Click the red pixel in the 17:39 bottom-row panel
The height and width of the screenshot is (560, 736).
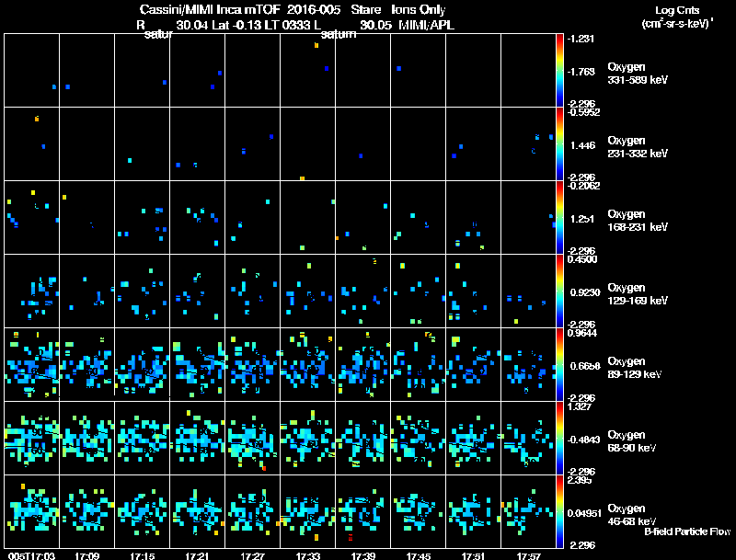tap(351, 537)
